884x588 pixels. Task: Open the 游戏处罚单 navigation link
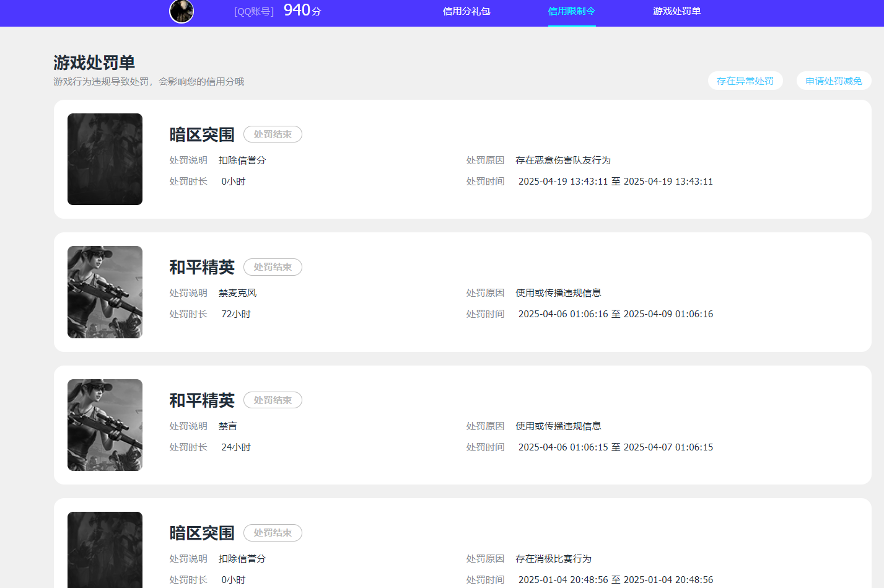[676, 11]
